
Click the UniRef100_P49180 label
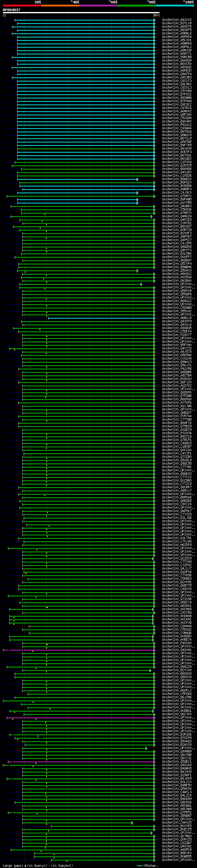click(177, 643)
